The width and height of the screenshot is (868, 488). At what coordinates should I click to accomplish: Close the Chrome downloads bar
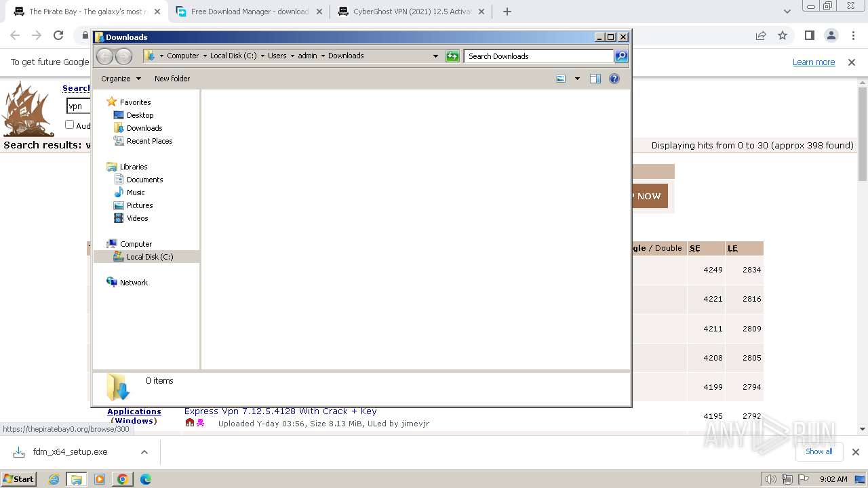[x=856, y=452]
